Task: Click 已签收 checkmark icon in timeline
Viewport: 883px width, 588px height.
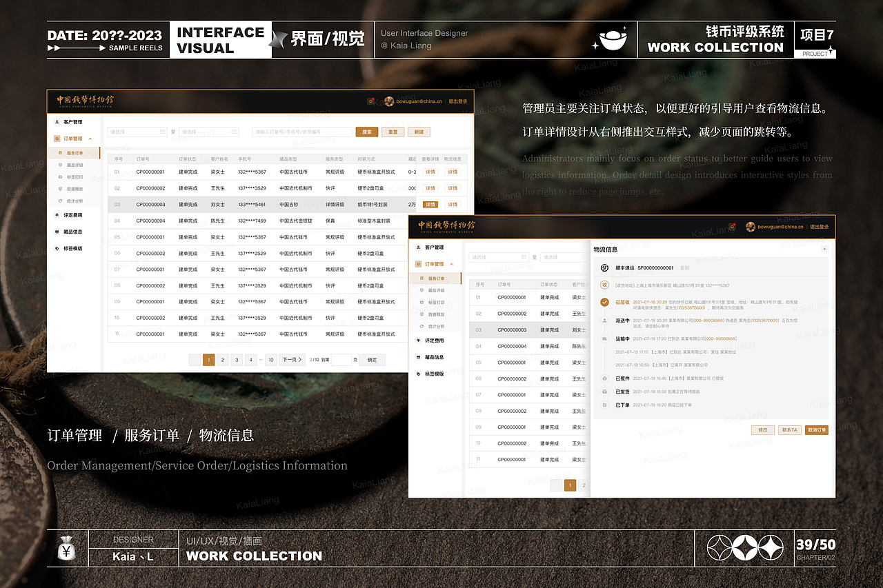Action: (604, 302)
